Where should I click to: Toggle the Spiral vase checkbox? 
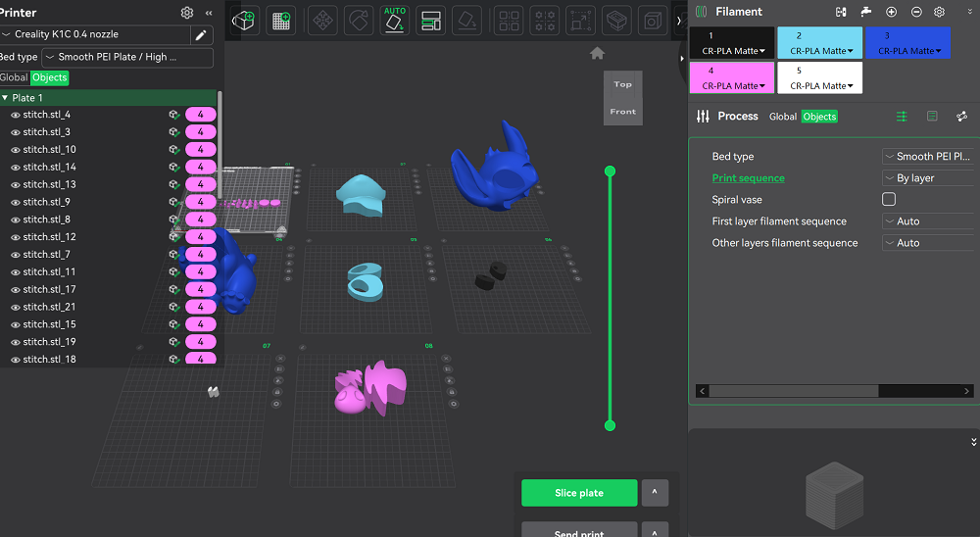point(889,199)
